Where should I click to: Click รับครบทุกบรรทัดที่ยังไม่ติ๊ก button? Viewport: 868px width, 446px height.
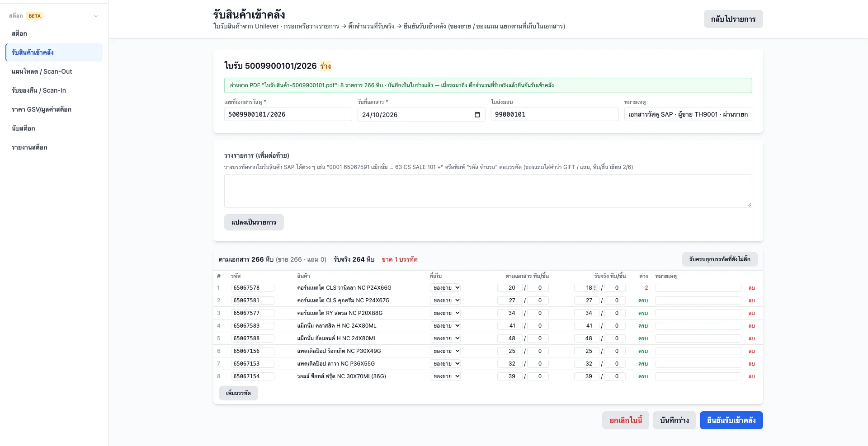(720, 259)
